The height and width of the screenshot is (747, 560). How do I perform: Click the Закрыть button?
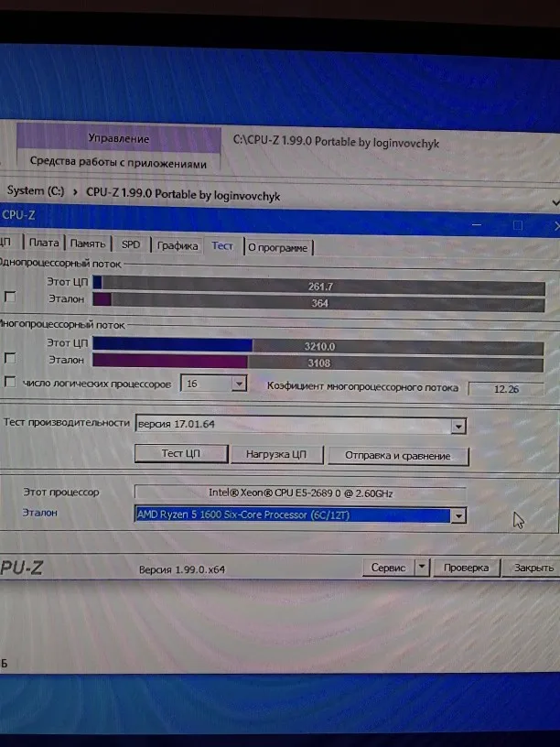point(533,568)
